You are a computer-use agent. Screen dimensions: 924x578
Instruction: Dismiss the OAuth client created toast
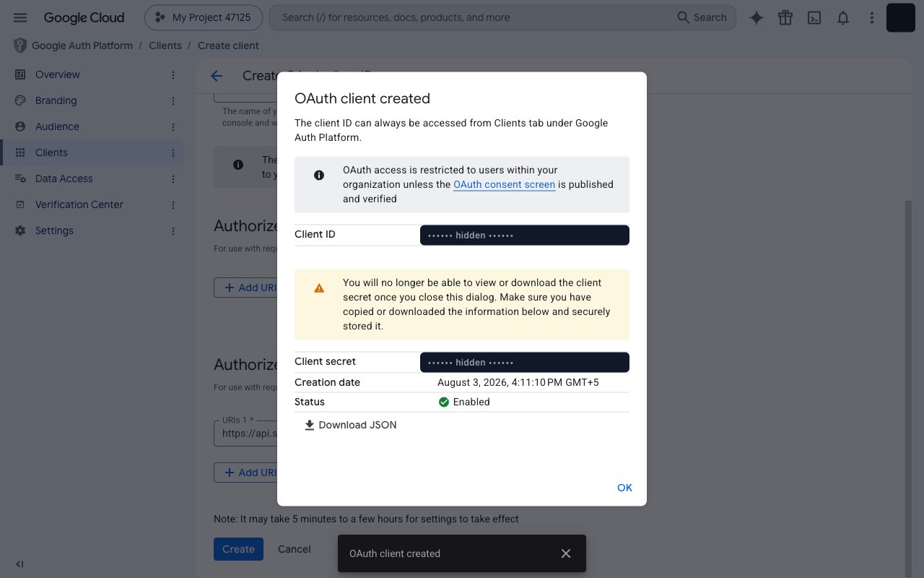[x=566, y=553]
